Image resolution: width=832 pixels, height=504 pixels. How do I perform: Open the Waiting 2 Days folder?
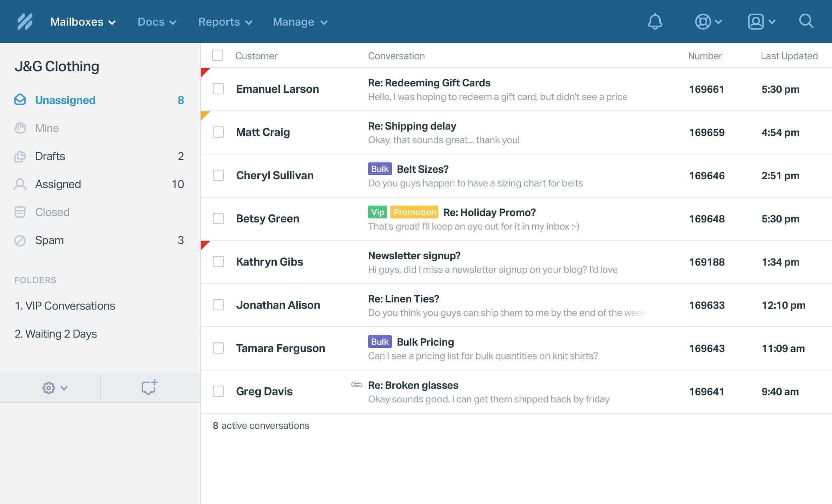56,334
